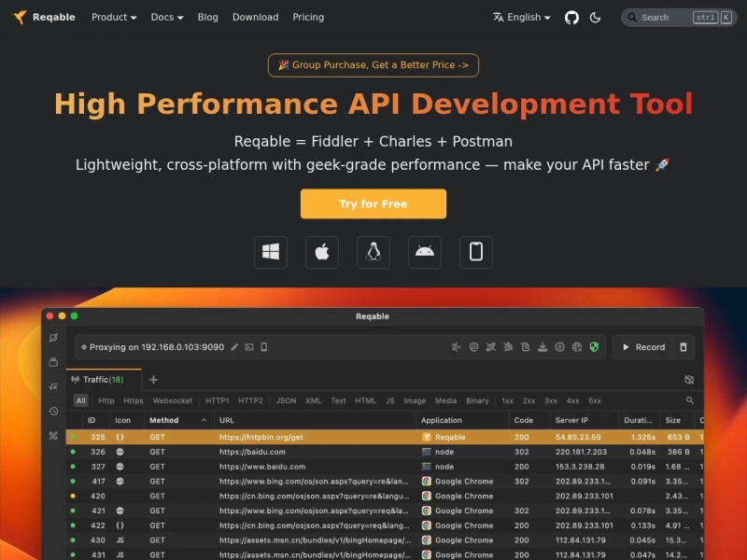Viewport: 747px width, 560px height.
Task: Click Server IP 54.85.23.59 cell
Action: click(578, 437)
